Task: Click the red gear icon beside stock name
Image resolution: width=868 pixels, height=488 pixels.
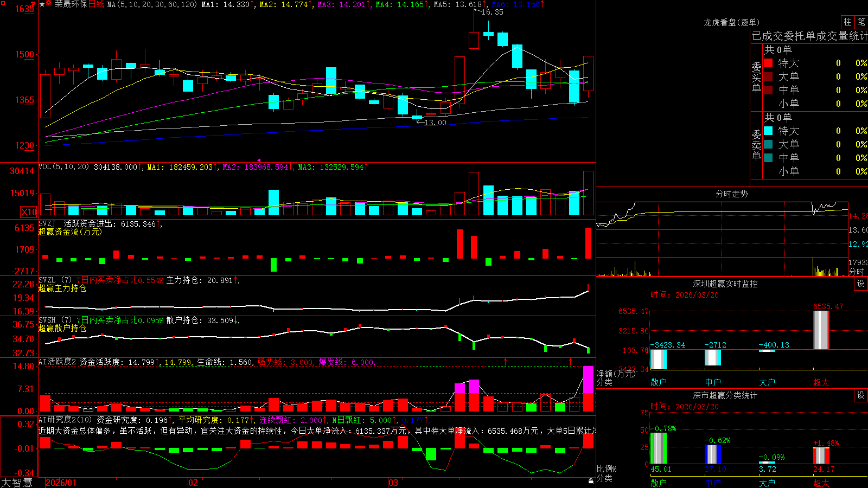Action: [49, 4]
